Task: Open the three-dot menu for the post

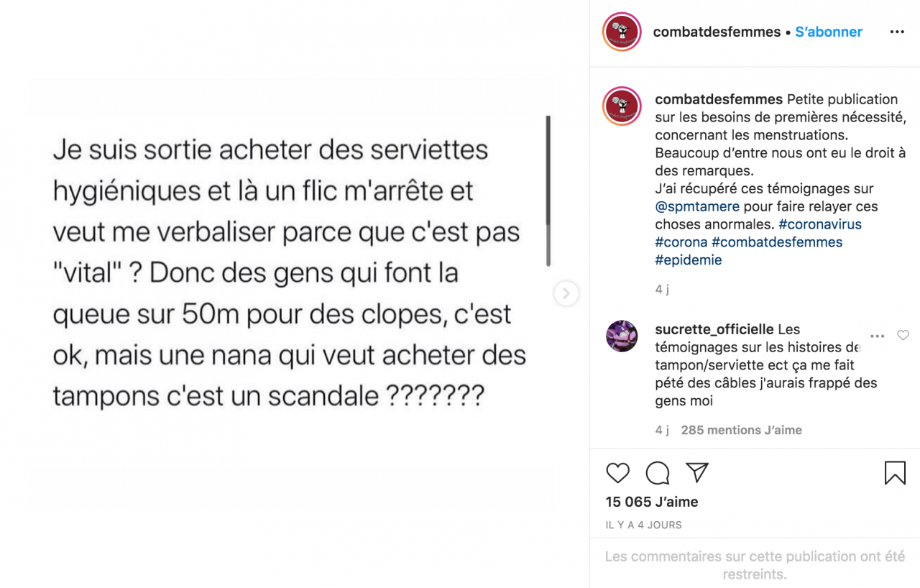Action: click(896, 32)
